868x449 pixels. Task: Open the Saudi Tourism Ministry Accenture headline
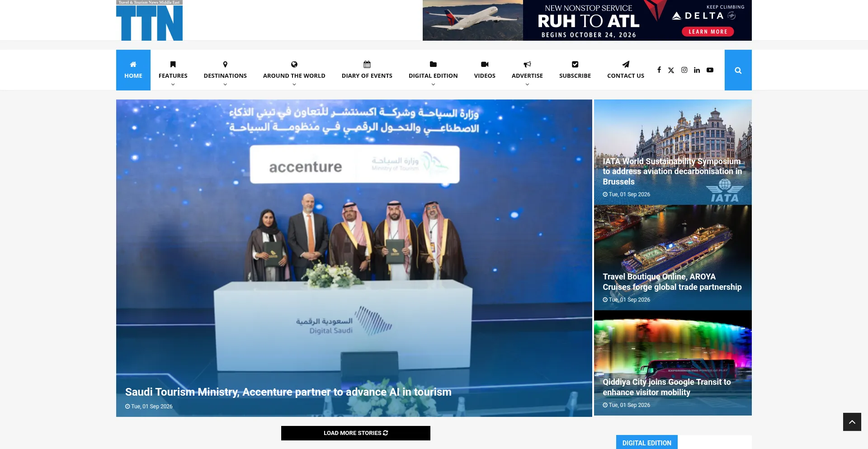pyautogui.click(x=288, y=392)
